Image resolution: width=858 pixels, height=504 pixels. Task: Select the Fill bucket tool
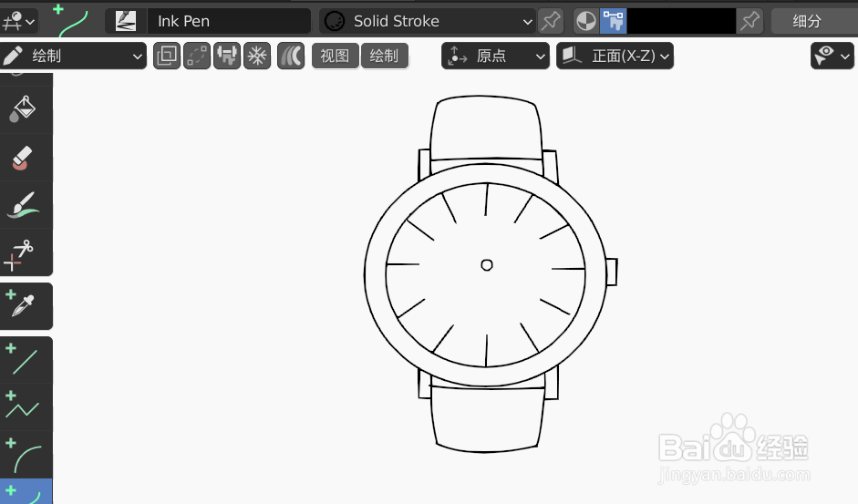coord(23,109)
